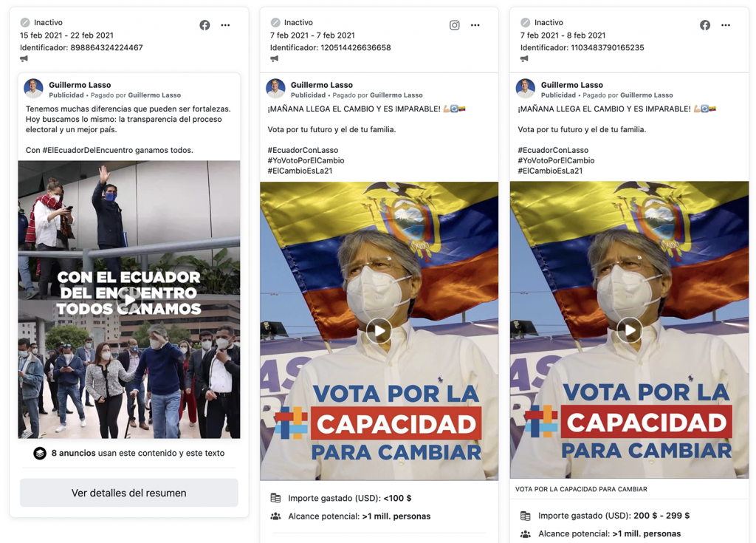Play the middle Vota por la Capacidad video

tap(379, 331)
